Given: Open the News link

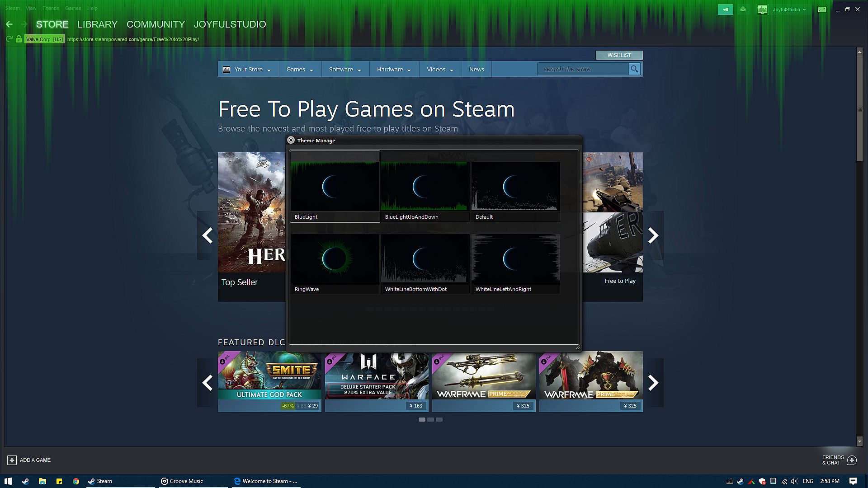Looking at the screenshot, I should point(476,70).
